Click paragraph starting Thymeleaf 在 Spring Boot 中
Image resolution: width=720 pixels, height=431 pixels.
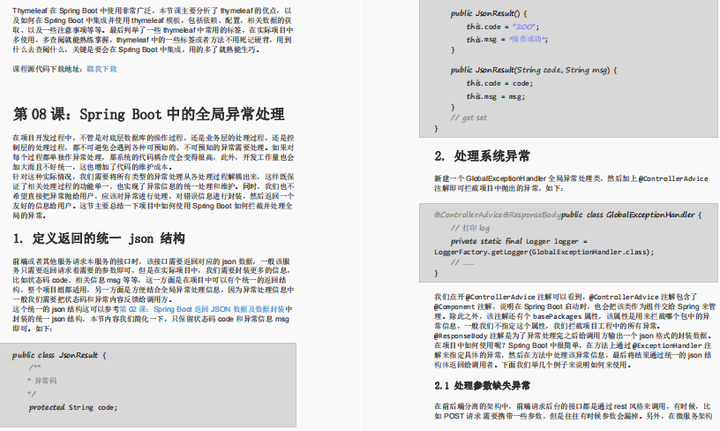[x=152, y=30]
